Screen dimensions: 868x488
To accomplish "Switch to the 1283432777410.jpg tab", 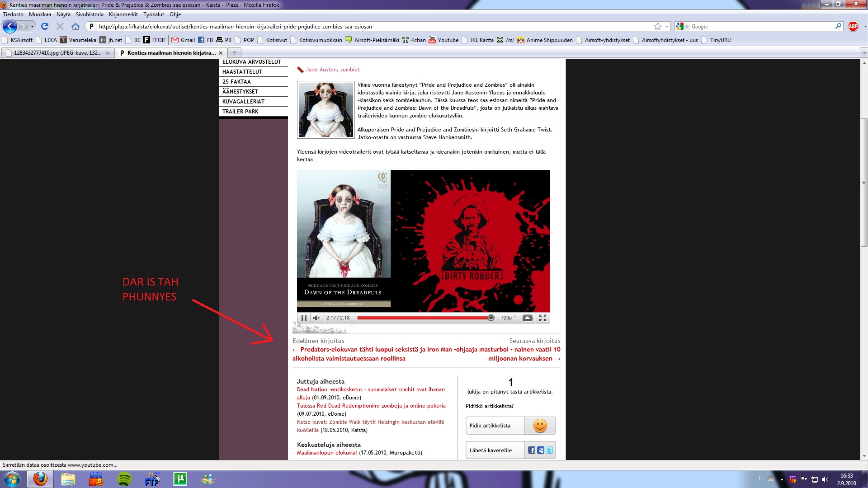I will pos(57,53).
